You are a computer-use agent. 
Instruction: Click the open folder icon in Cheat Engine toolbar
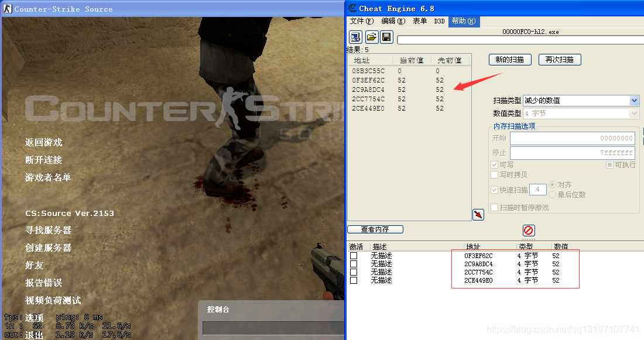(x=371, y=37)
